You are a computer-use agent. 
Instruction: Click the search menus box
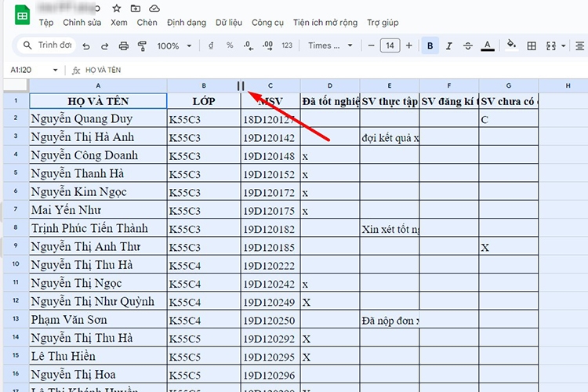point(47,45)
